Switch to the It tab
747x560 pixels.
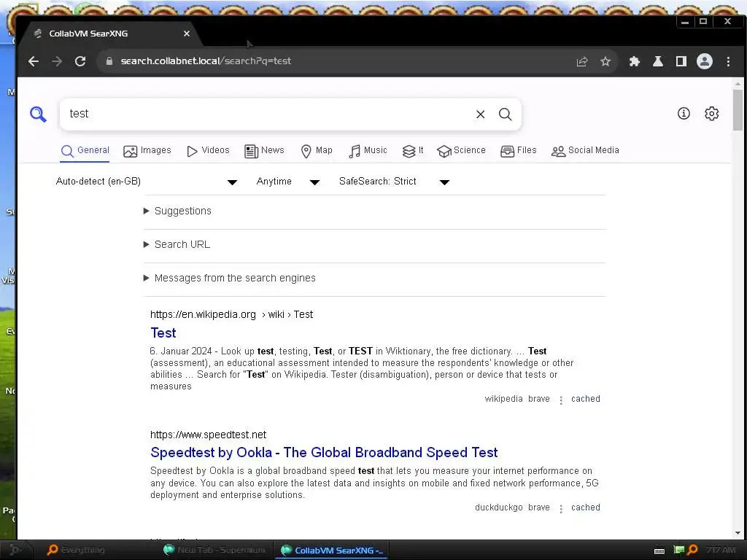[413, 150]
